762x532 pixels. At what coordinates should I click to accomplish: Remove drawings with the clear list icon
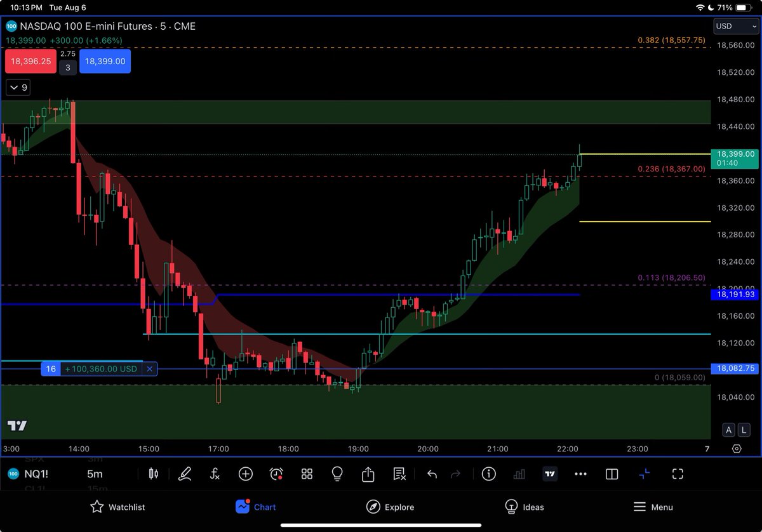(399, 474)
